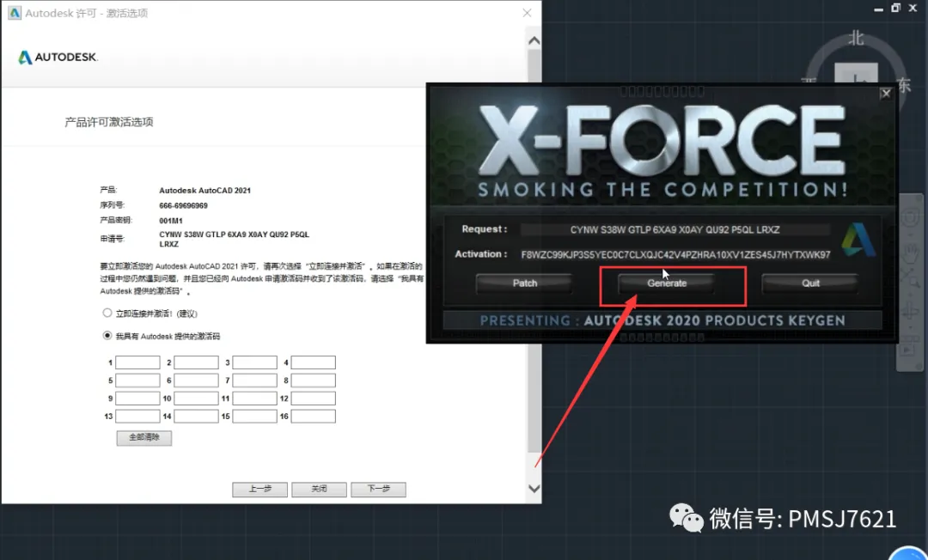Screen dimensions: 928x560
Task: Click activation code box 12
Action: (x=313, y=399)
